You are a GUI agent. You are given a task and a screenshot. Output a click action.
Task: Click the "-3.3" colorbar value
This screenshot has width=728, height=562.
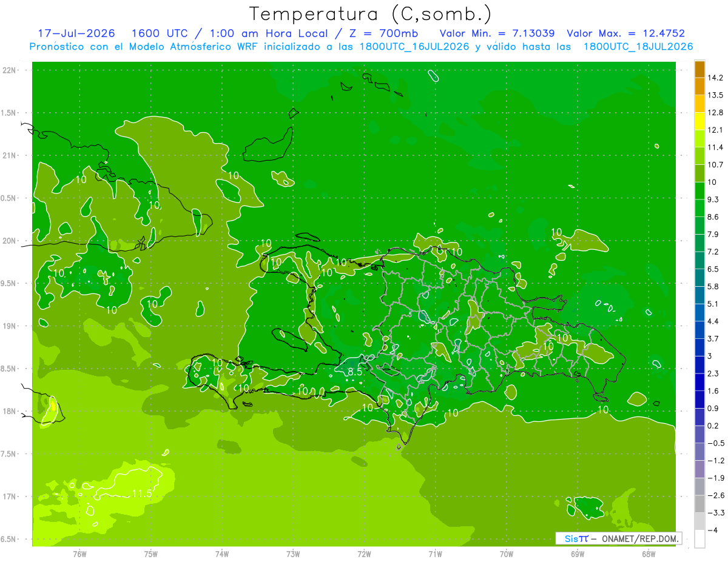point(716,513)
